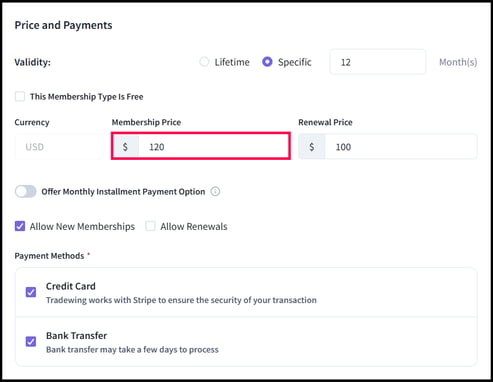This screenshot has height=382, width=493.
Task: Click the Lifetime label text
Action: point(232,62)
